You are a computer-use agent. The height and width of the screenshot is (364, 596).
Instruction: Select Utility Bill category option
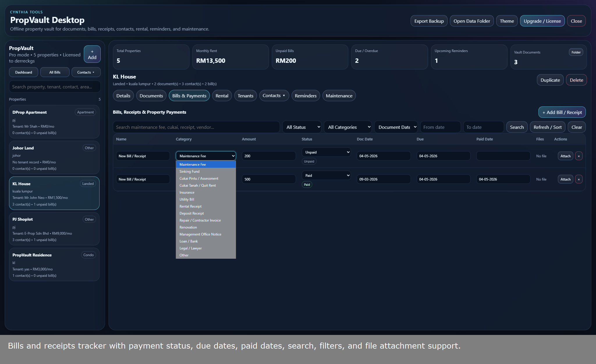tap(206, 199)
